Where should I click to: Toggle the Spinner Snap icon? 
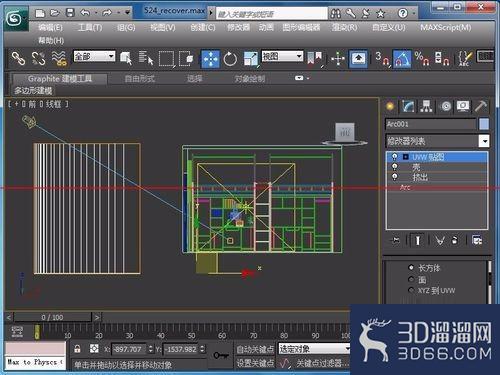(x=442, y=59)
